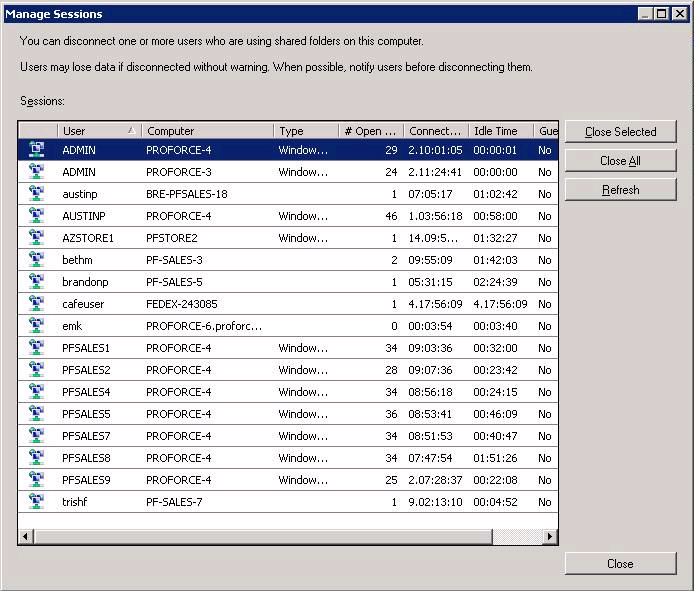Select the brandonp user entry
This screenshot has width=694, height=591.
pyautogui.click(x=85, y=282)
